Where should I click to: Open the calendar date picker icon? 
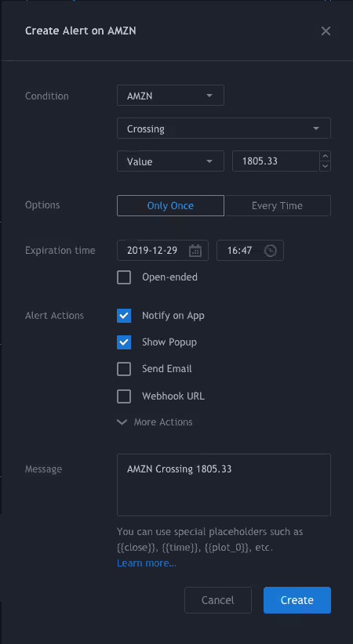[x=195, y=251]
